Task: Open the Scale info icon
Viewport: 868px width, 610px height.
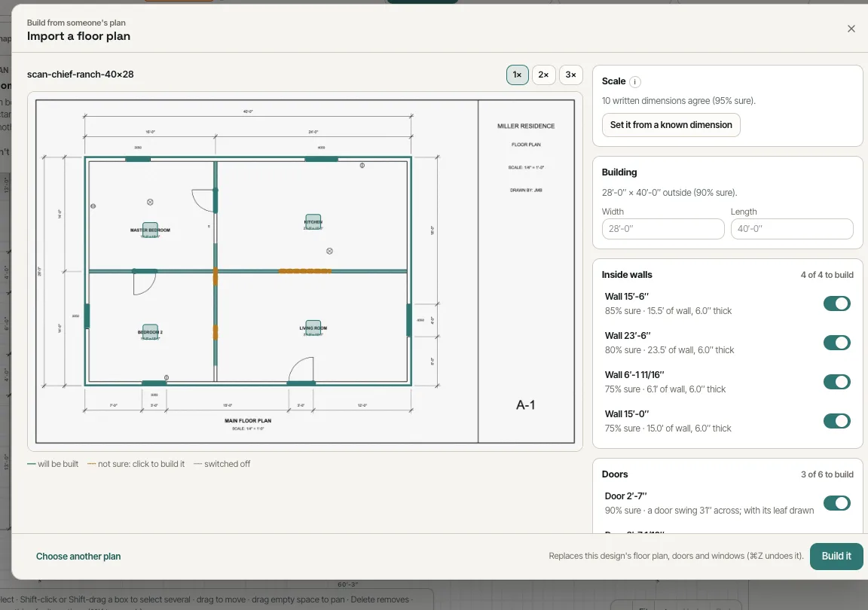Action: point(635,82)
